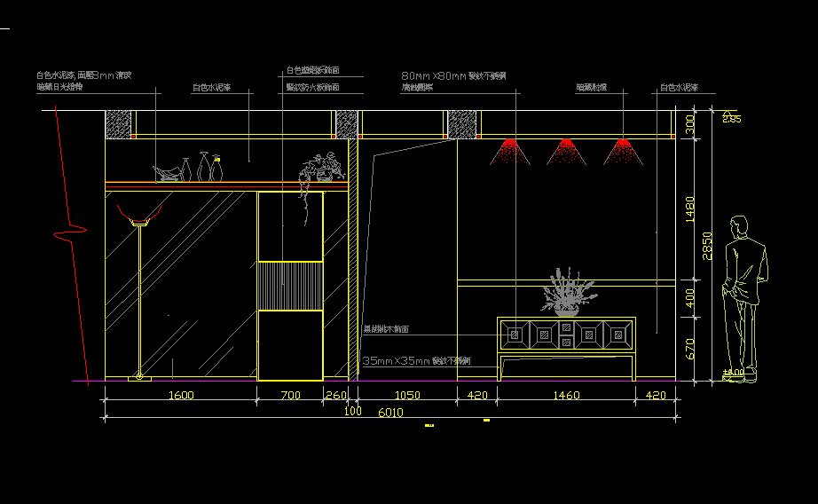Select the 1460 dimension text
The width and height of the screenshot is (818, 504).
click(x=565, y=394)
